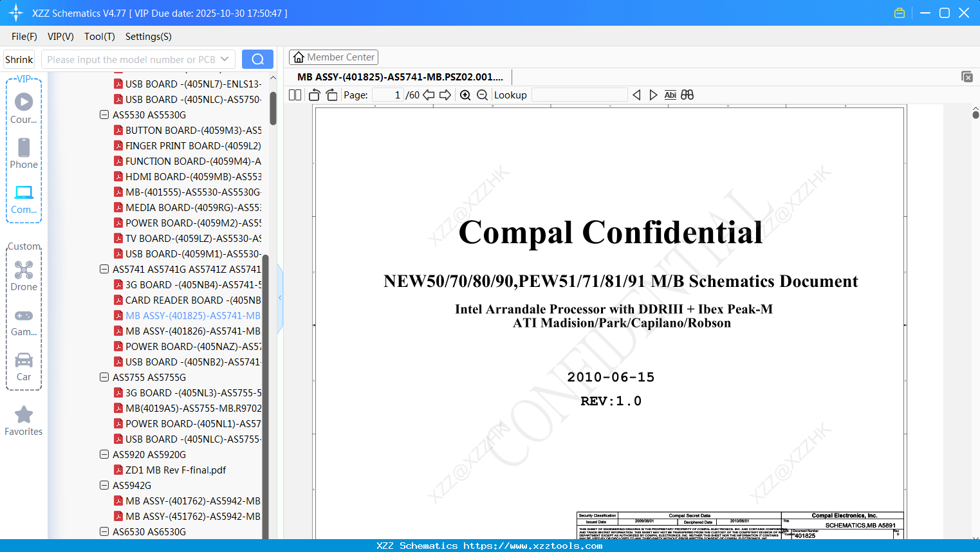
Task: Click the Lookup search field
Action: click(580, 95)
